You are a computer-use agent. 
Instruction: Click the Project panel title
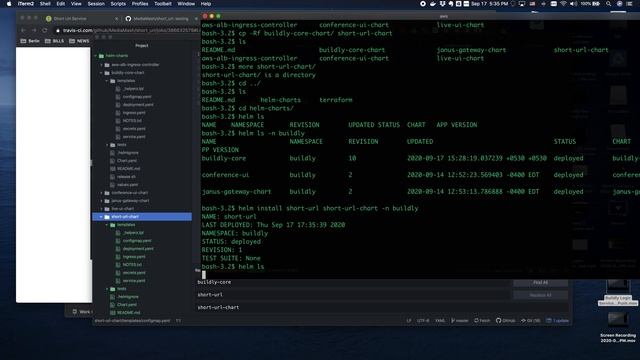142,46
